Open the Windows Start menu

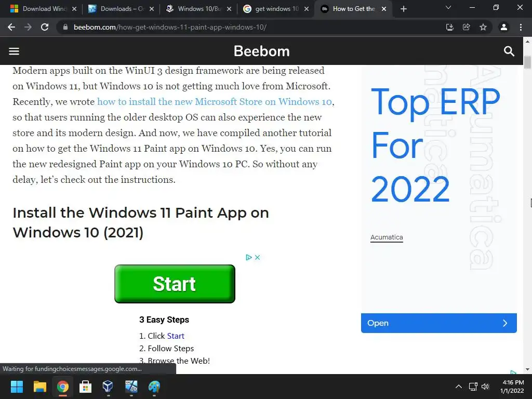[x=17, y=387]
